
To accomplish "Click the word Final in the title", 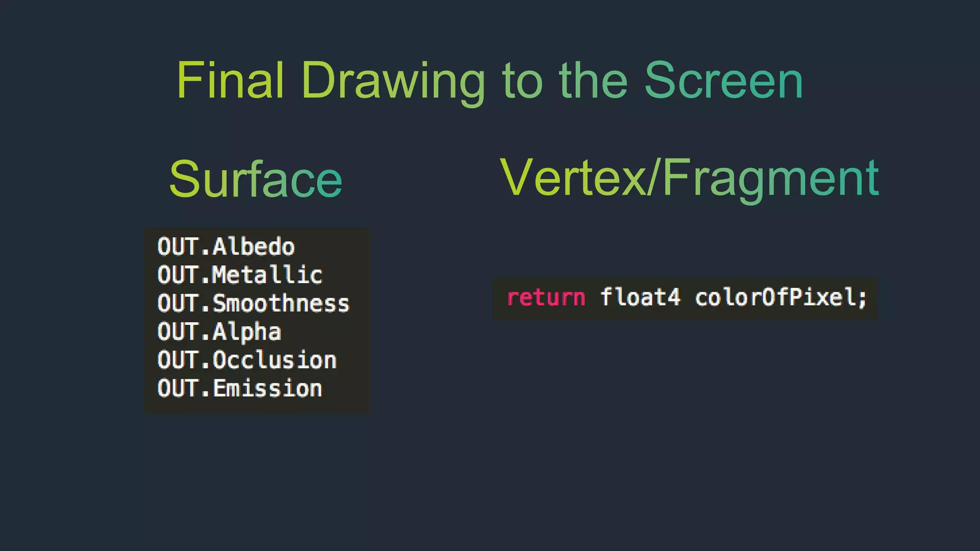I will pyautogui.click(x=230, y=80).
